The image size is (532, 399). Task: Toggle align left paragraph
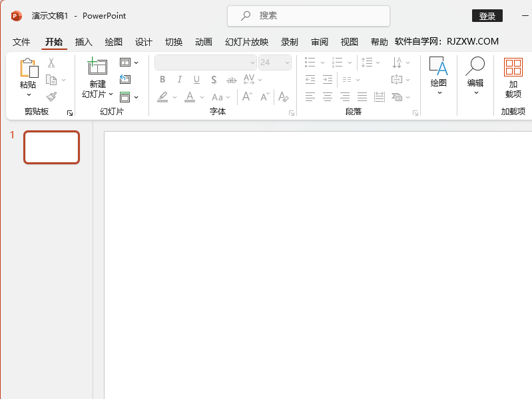tap(310, 97)
